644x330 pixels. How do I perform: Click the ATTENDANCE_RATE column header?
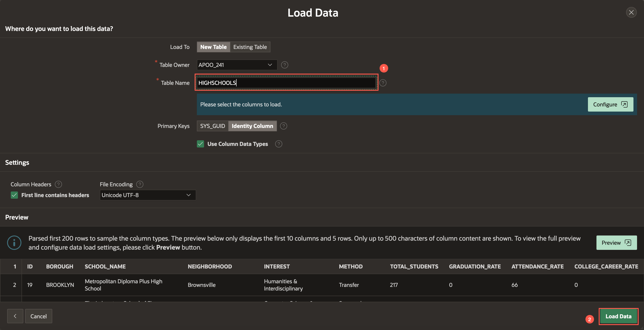point(537,266)
